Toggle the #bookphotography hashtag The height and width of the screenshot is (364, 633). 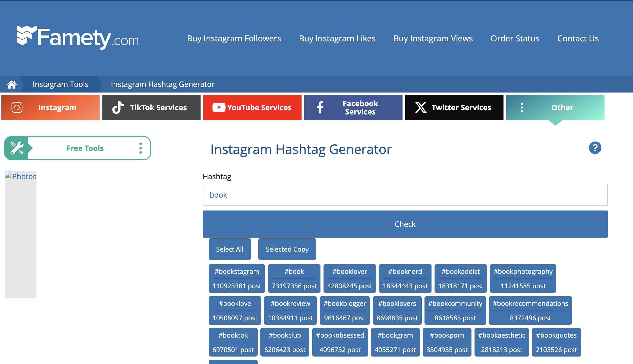tap(523, 278)
